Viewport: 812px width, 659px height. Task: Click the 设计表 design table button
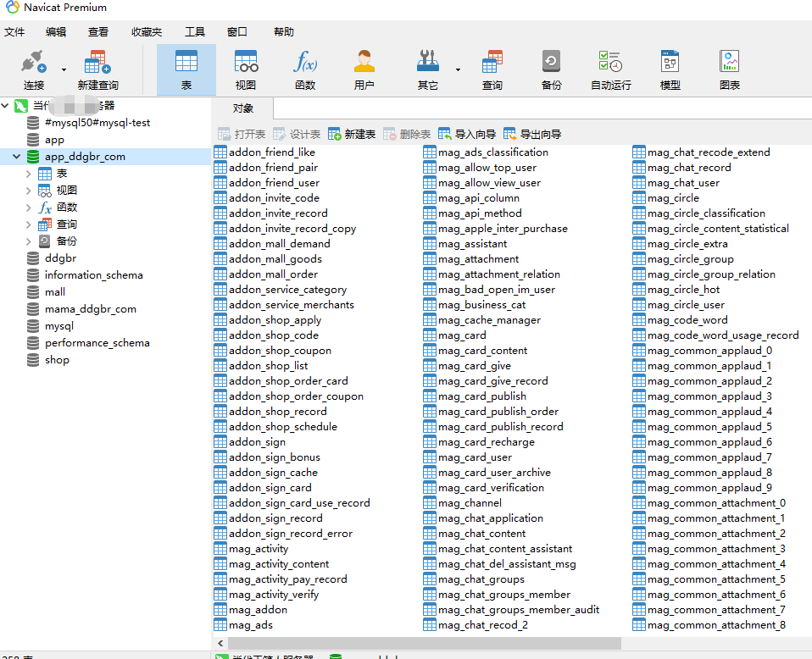(x=297, y=135)
